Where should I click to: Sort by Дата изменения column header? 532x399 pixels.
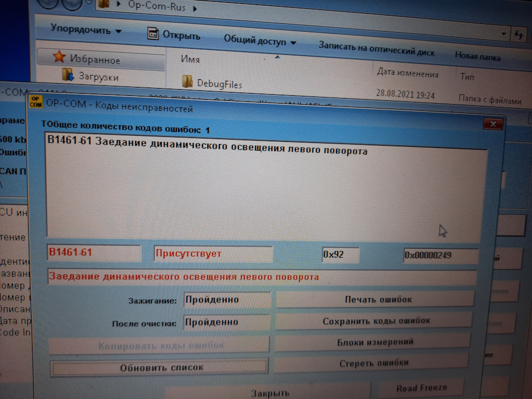coord(407,73)
